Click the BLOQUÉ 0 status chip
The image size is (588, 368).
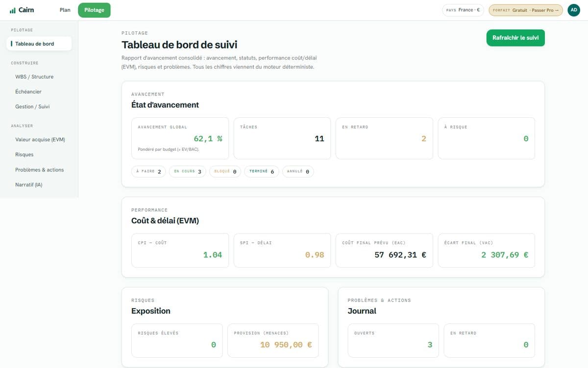pos(225,172)
